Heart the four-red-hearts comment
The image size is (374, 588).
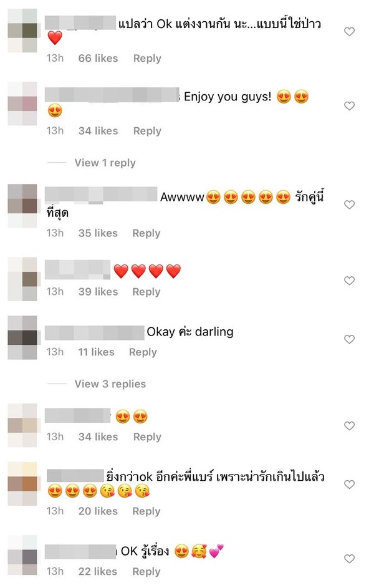click(349, 281)
